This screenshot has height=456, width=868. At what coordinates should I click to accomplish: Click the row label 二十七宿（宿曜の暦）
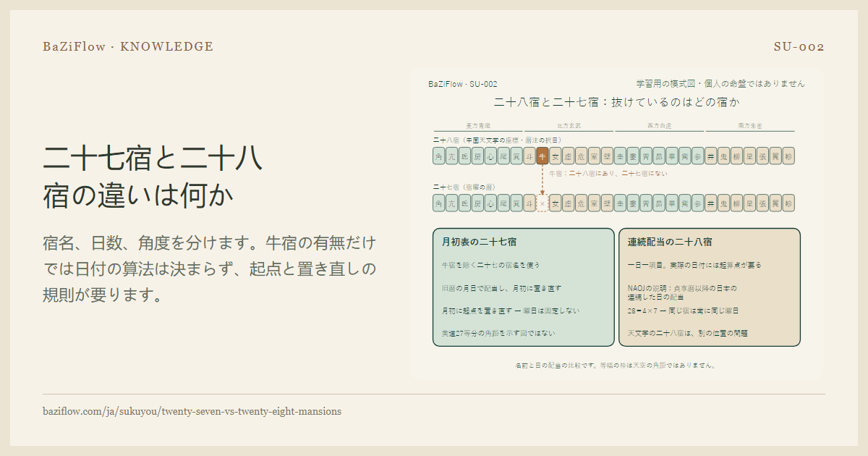467,187
